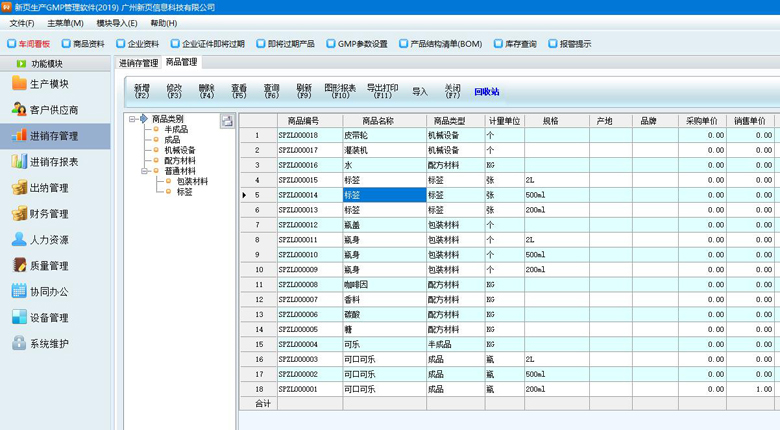Open the 生产模块 sidebar module
Image resolution: width=780 pixels, height=430 pixels.
pyautogui.click(x=49, y=84)
